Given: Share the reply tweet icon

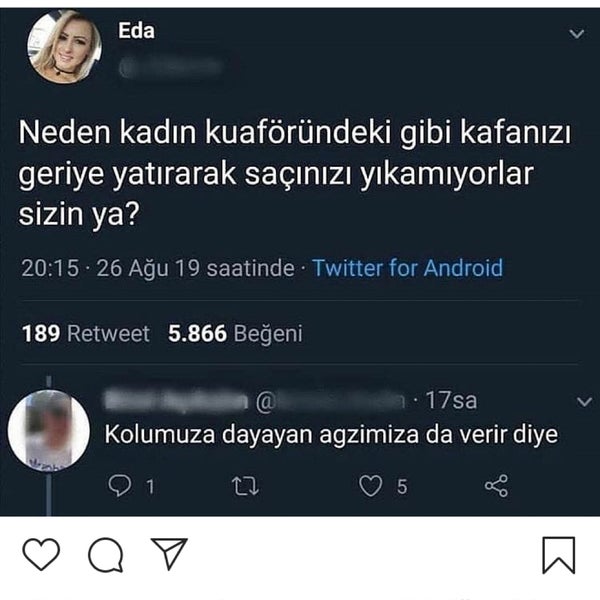Looking at the screenshot, I should point(496,486).
